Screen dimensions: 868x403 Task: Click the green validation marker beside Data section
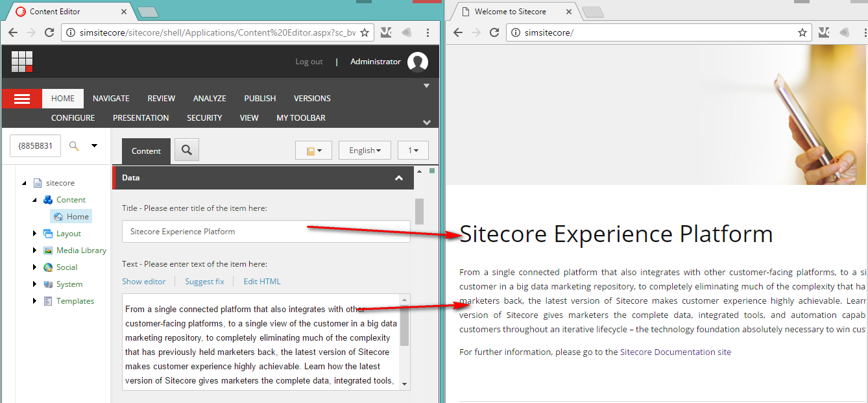click(432, 171)
